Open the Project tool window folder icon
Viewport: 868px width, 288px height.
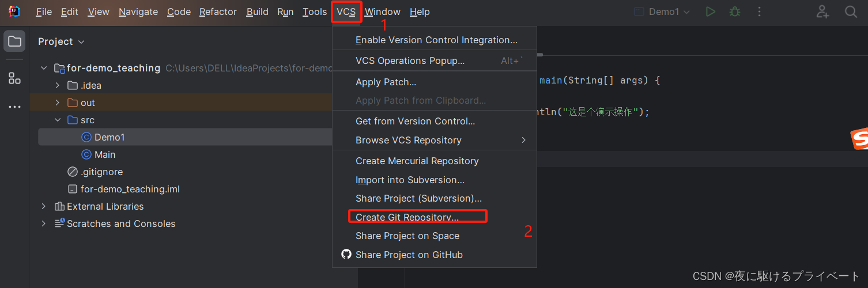tap(15, 41)
